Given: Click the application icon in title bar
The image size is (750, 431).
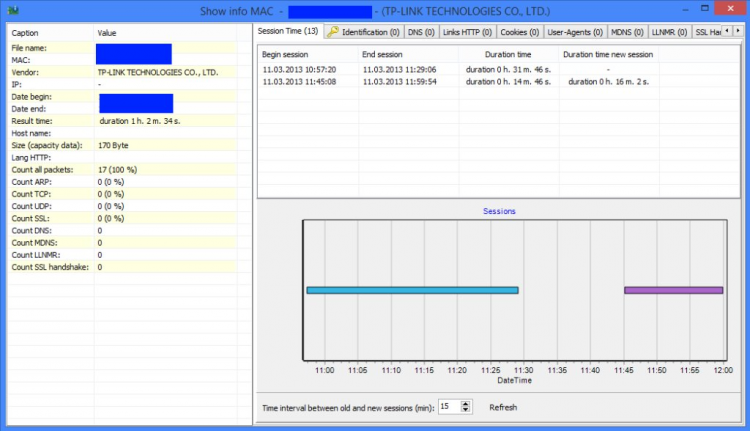Looking at the screenshot, I should [13, 11].
